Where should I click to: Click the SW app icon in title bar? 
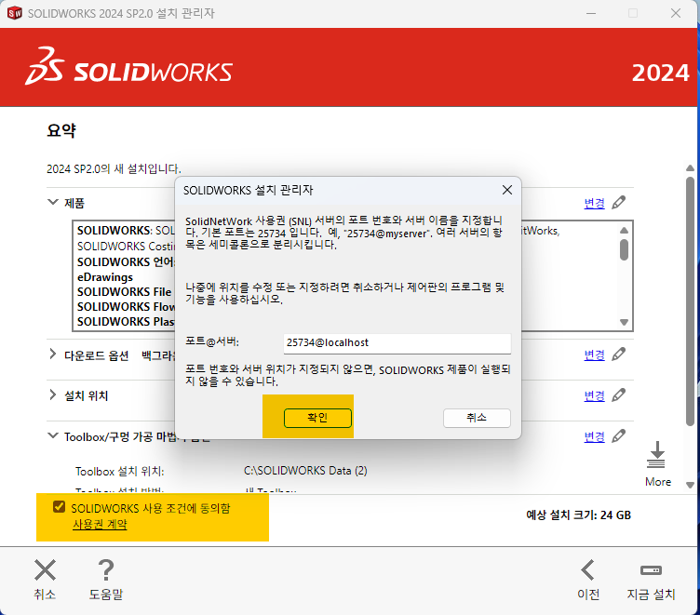pyautogui.click(x=14, y=13)
